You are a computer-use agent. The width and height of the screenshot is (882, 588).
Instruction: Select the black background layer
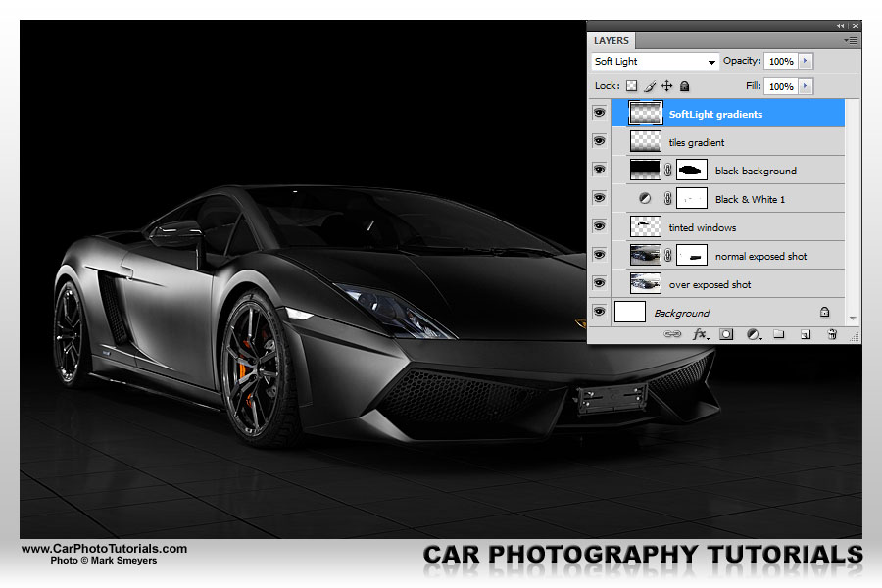point(728,170)
